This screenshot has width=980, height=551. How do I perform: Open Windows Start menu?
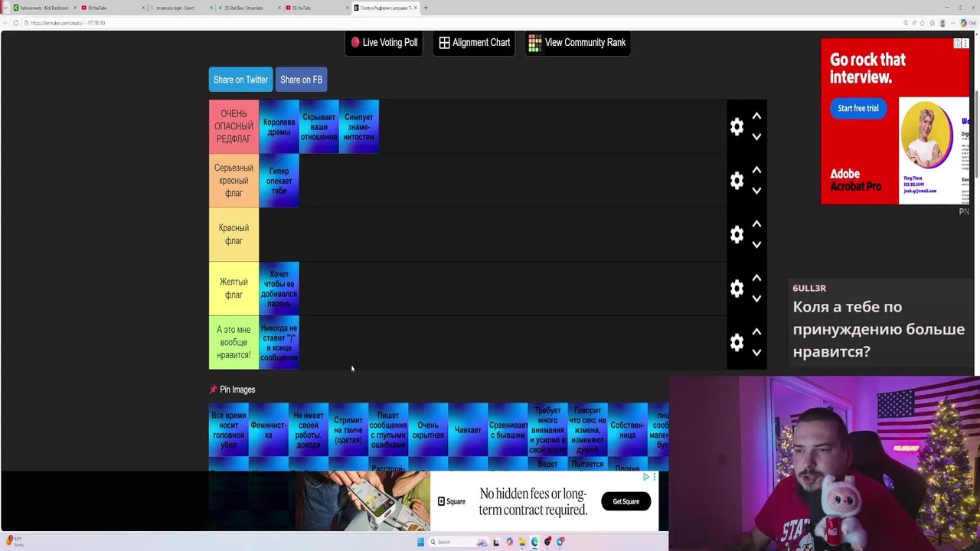coord(420,542)
